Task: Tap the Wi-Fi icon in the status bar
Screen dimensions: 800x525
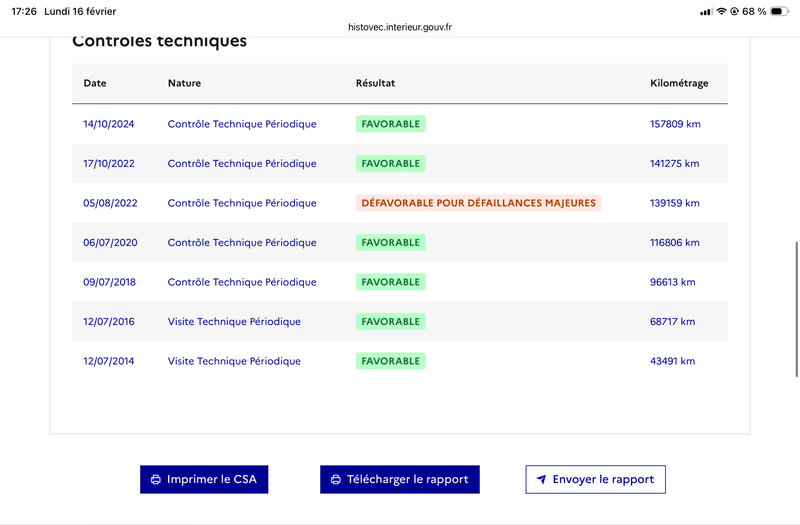Action: coord(721,11)
